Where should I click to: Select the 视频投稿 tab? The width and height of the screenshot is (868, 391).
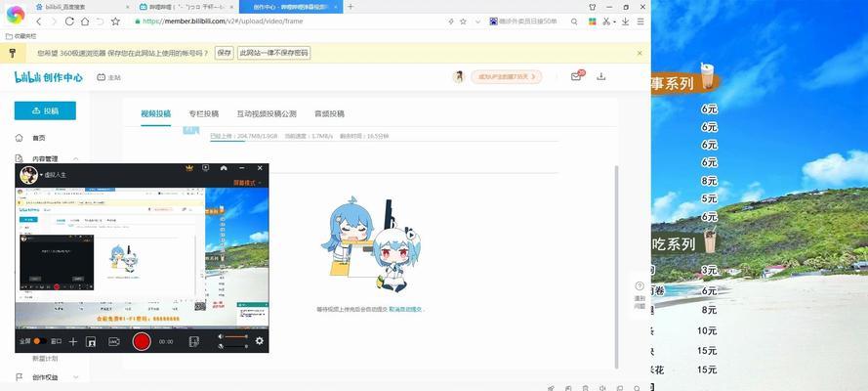click(x=155, y=113)
